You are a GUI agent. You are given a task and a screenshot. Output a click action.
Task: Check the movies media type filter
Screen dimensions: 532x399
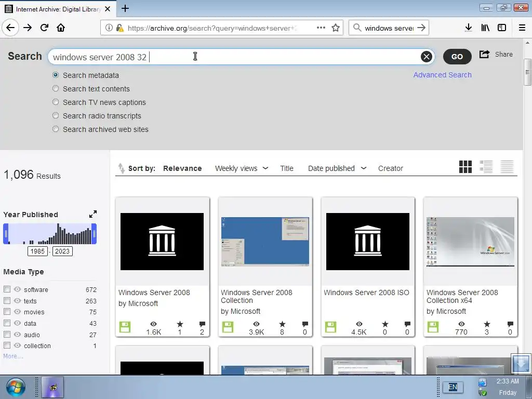point(7,312)
